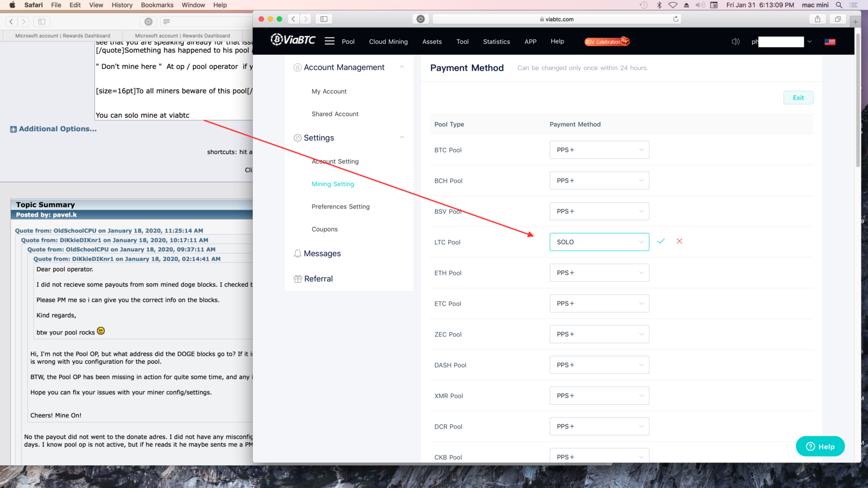Open the hamburger menu next to Pool
Viewport: 868px width, 488px height.
(329, 41)
